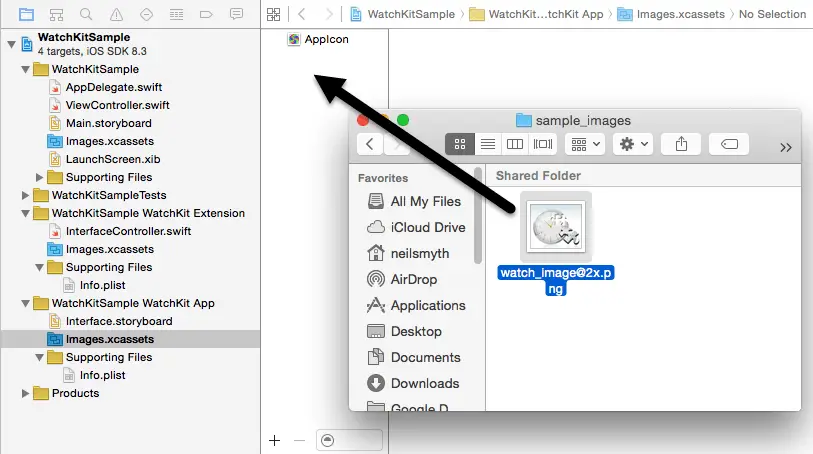Viewport: 813px width, 454px height.
Task: Open the Finder Arrange items dropdown
Action: pyautogui.click(x=585, y=144)
